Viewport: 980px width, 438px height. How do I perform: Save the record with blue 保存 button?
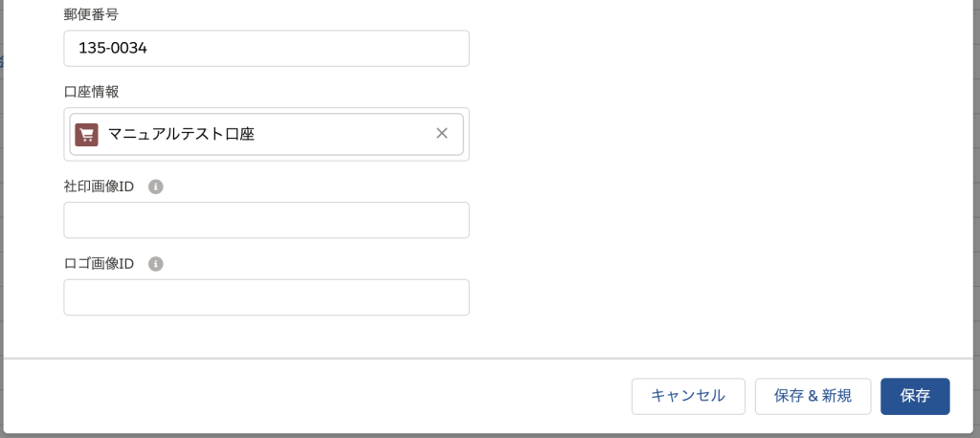(915, 396)
